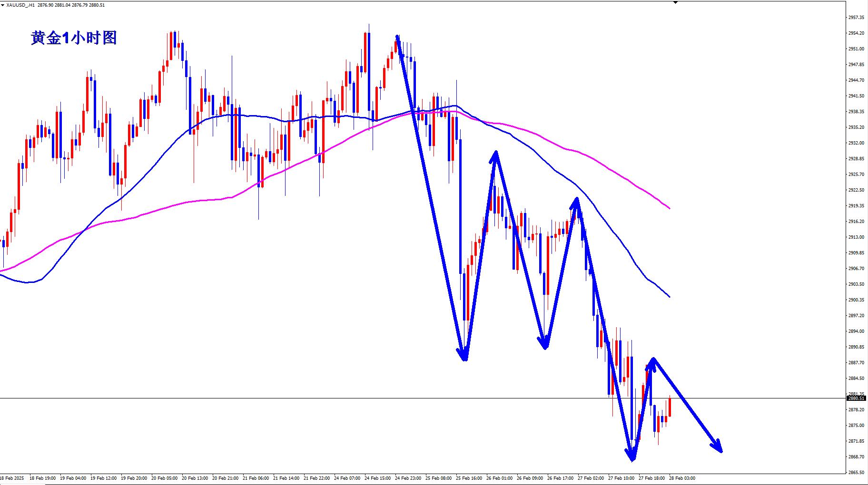868x485 pixels.
Task: Click the XAUUSD_,H1 symbol title
Action: pyautogui.click(x=20, y=5)
